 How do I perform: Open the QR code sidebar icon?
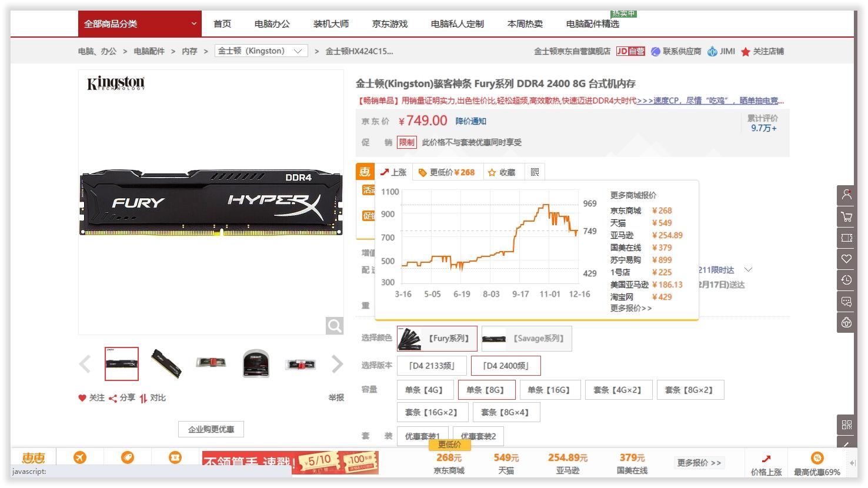pyautogui.click(x=846, y=425)
